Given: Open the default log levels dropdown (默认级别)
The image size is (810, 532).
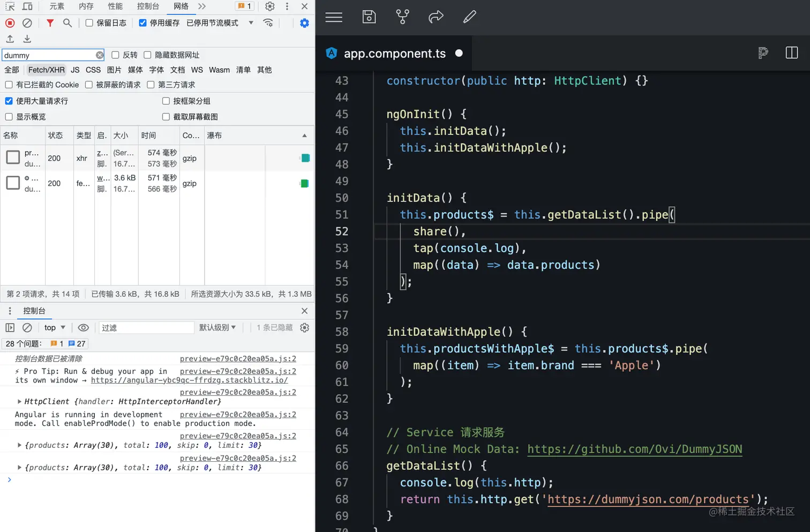Looking at the screenshot, I should click(x=217, y=327).
